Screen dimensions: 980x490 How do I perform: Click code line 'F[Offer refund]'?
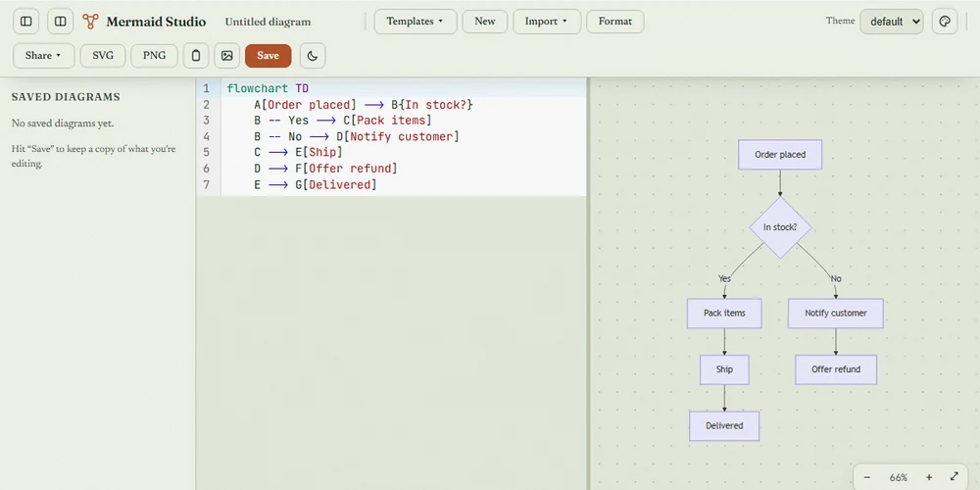pos(404,169)
